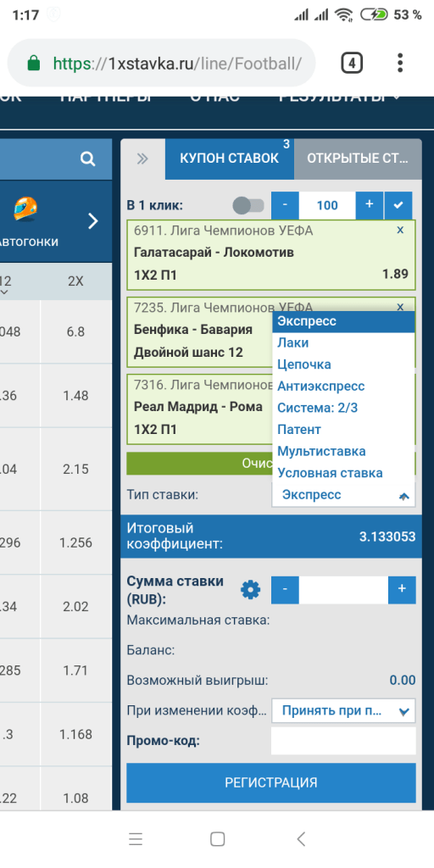The width and height of the screenshot is (434, 868).
Task: Click Реал Мадрид - Рома match title
Action: (x=198, y=406)
